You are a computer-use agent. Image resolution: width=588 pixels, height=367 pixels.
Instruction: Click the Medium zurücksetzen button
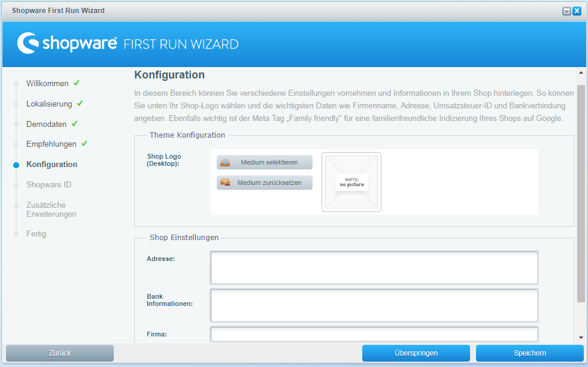pyautogui.click(x=265, y=183)
